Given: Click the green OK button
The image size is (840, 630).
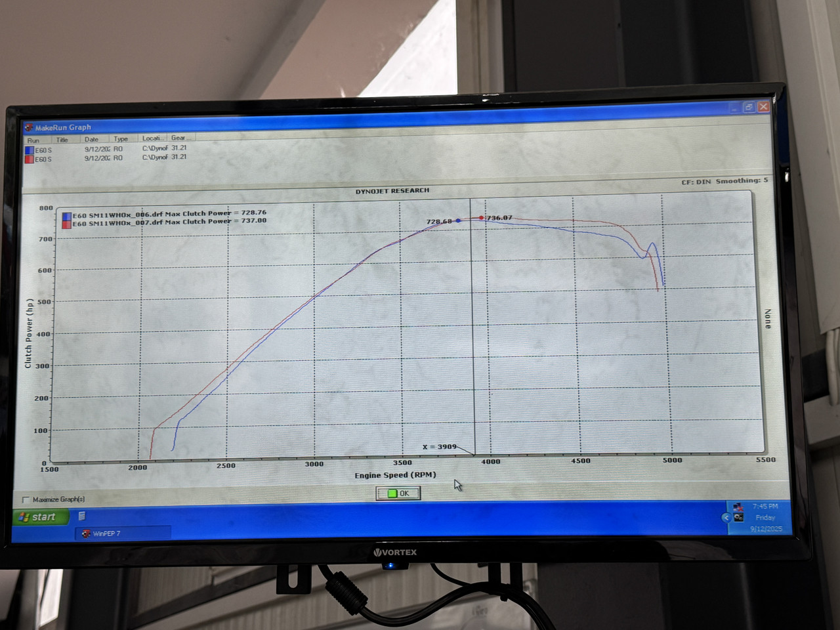Looking at the screenshot, I should pos(398,493).
